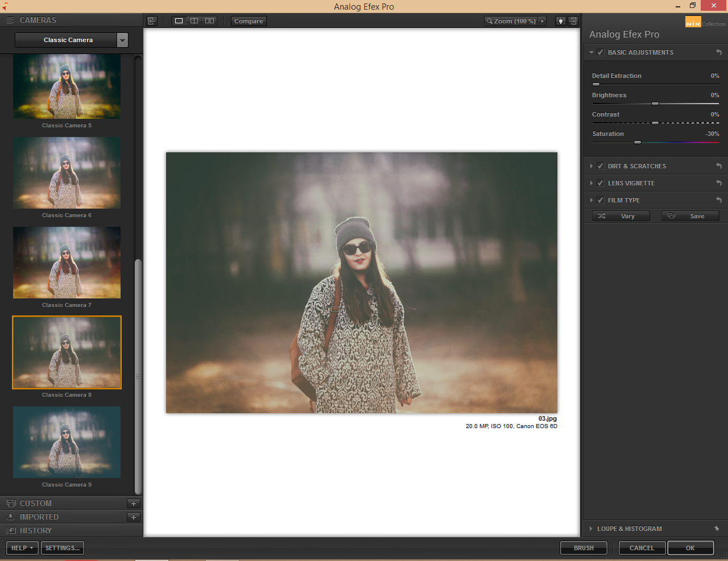Select single image view mode
Image resolution: width=728 pixels, height=561 pixels.
179,21
